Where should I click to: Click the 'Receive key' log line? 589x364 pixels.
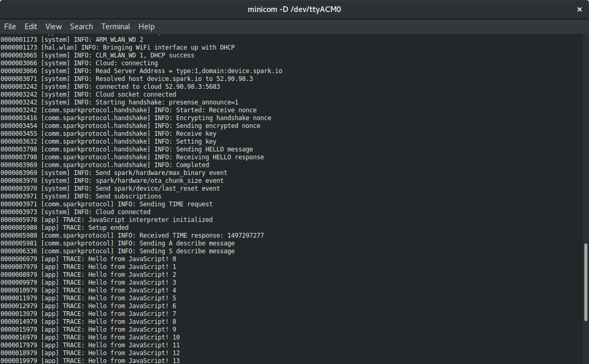pos(109,134)
